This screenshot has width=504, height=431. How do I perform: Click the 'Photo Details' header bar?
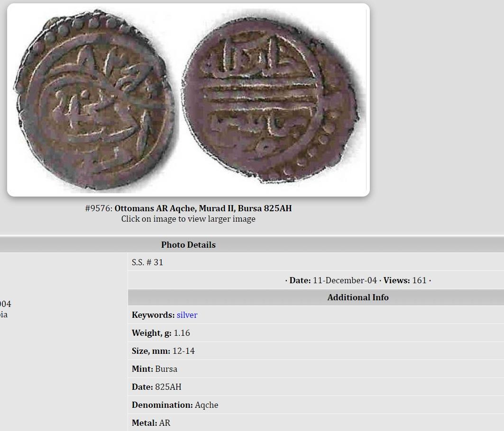pyautogui.click(x=252, y=245)
